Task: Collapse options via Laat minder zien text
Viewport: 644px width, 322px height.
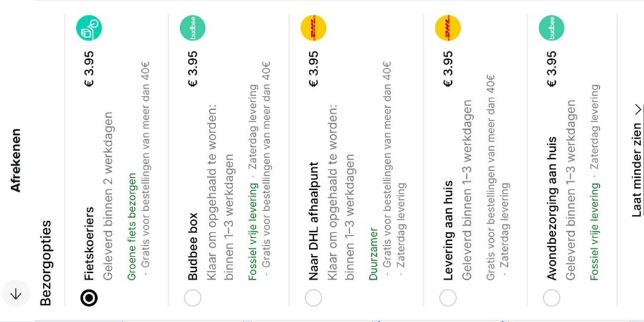Action: point(636,169)
